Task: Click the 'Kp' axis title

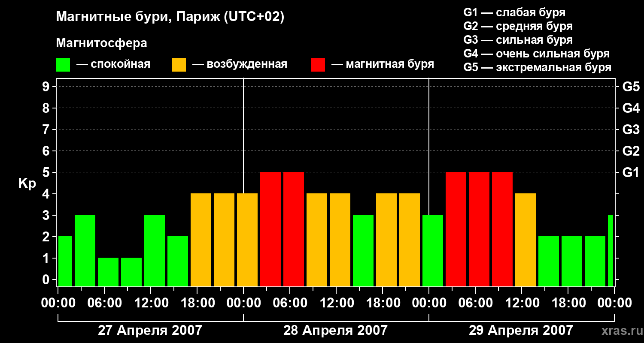Action: [27, 184]
